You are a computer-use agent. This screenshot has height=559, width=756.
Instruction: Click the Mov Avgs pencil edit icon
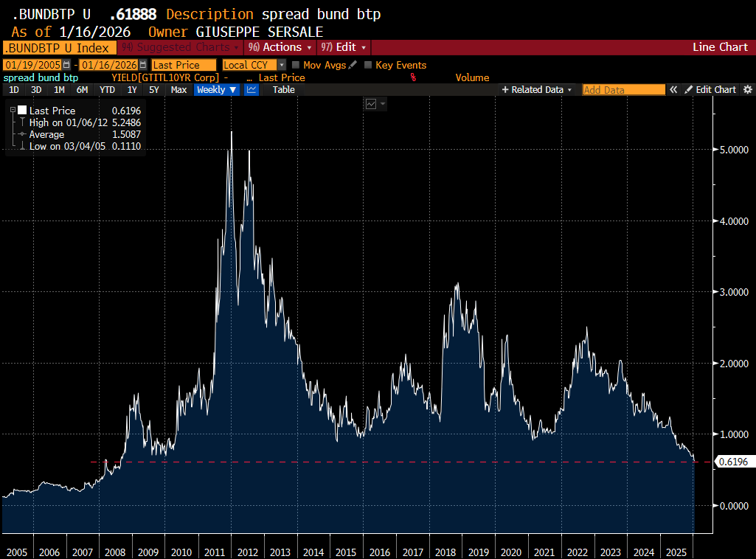coord(353,65)
